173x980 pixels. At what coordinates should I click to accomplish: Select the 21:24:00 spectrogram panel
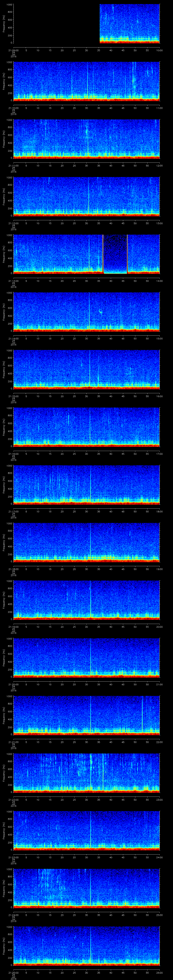tap(86, 888)
